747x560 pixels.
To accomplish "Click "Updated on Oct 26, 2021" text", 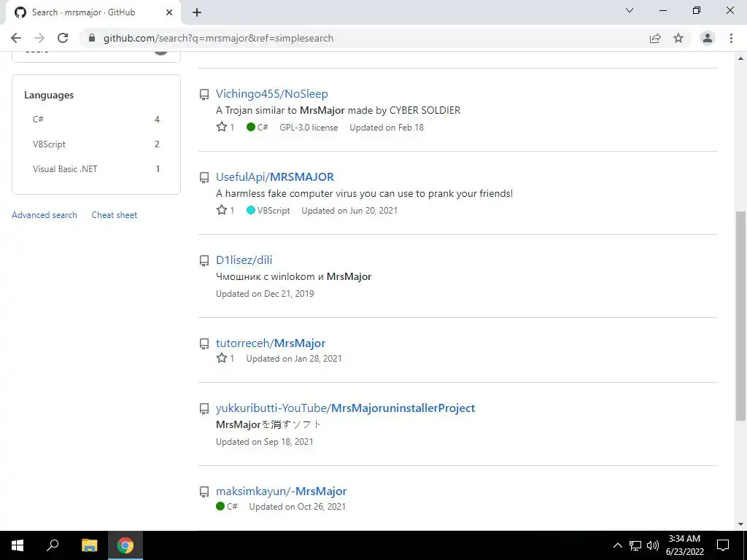I will [x=298, y=507].
